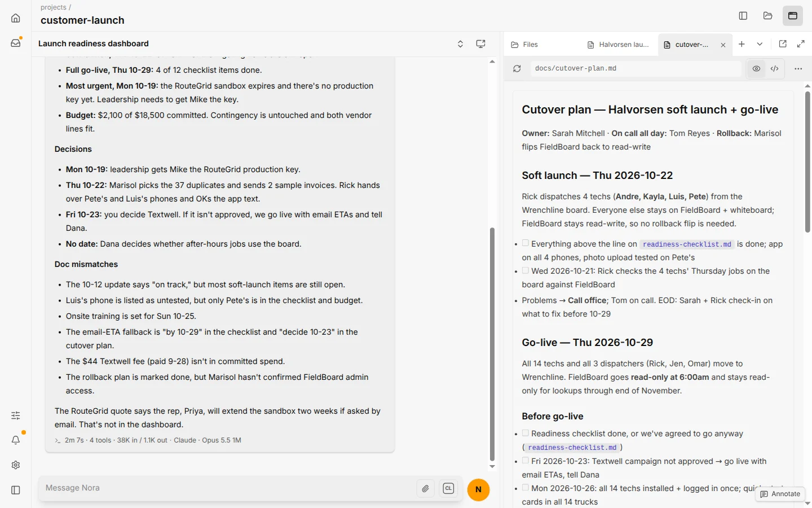The image size is (812, 508).
Task: Click the refresh icon beside file path
Action: (517, 68)
